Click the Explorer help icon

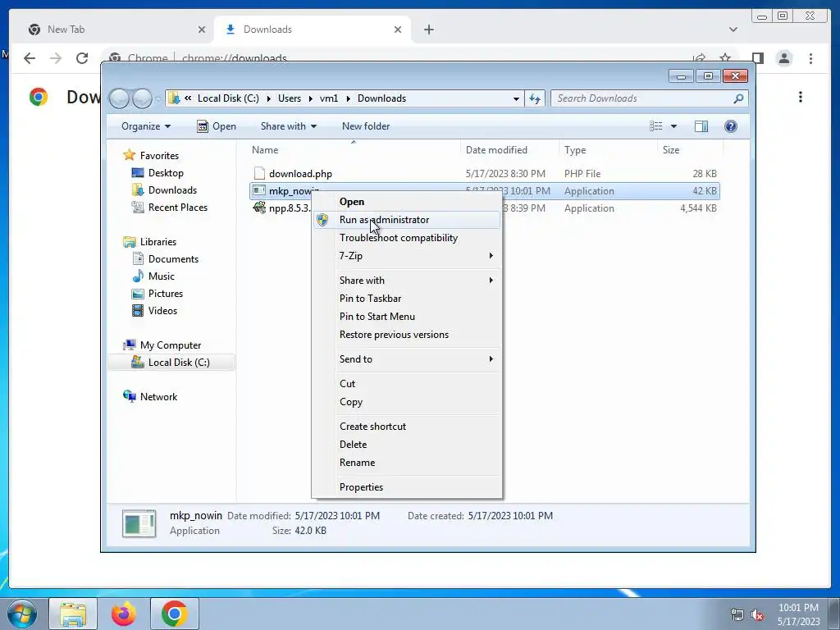(x=731, y=126)
